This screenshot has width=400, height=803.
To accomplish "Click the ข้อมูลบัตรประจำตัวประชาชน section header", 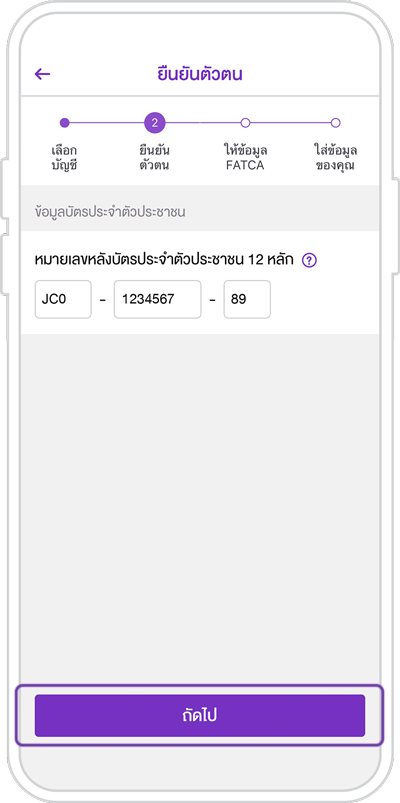I will tap(110, 212).
